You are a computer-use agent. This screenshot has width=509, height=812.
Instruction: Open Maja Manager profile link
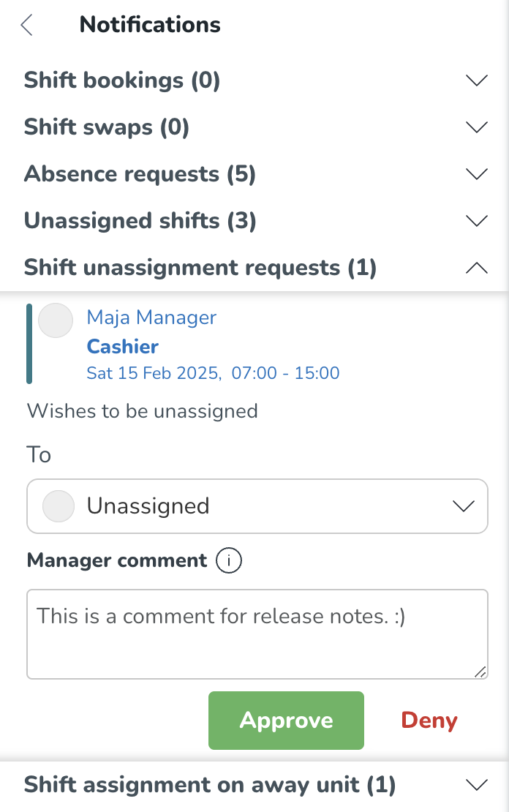pos(151,317)
